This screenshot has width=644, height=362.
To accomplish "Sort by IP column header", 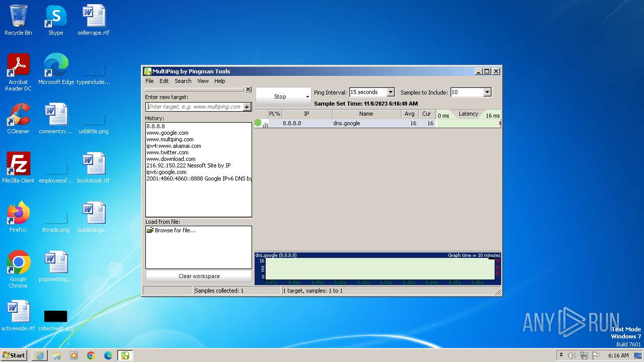I will tap(306, 114).
